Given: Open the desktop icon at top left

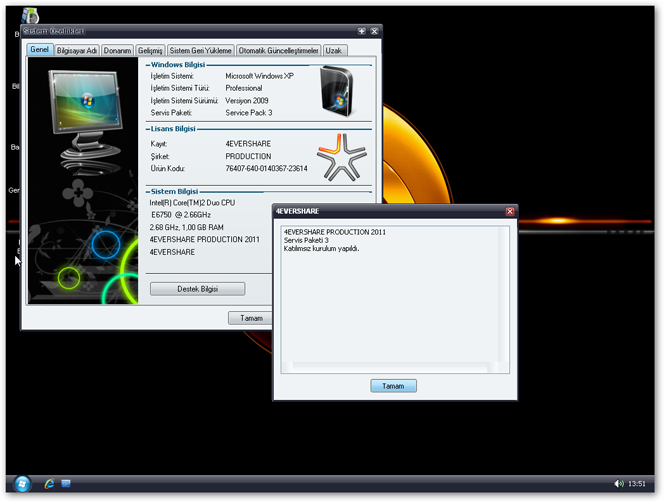Looking at the screenshot, I should (30, 16).
